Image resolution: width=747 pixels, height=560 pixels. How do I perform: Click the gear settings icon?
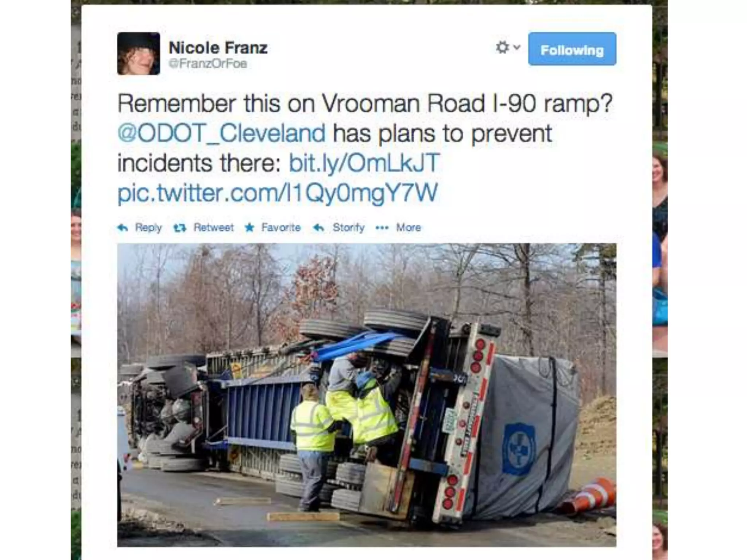click(x=503, y=47)
